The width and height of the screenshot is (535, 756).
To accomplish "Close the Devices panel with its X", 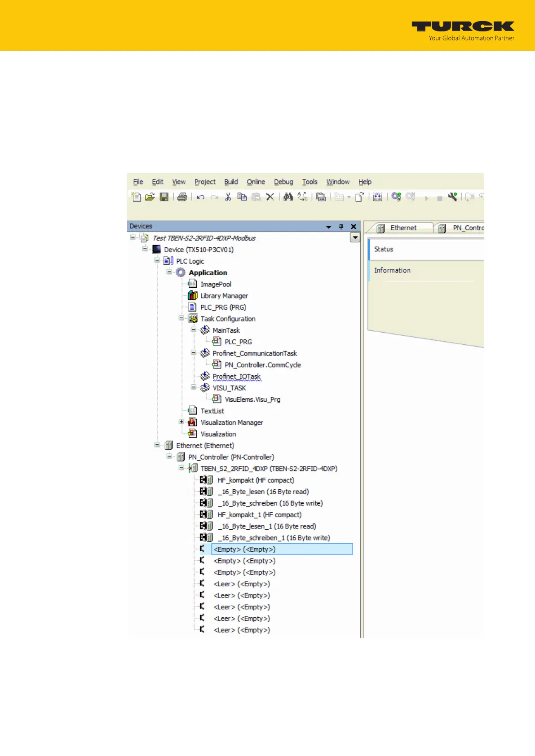I will click(x=354, y=227).
